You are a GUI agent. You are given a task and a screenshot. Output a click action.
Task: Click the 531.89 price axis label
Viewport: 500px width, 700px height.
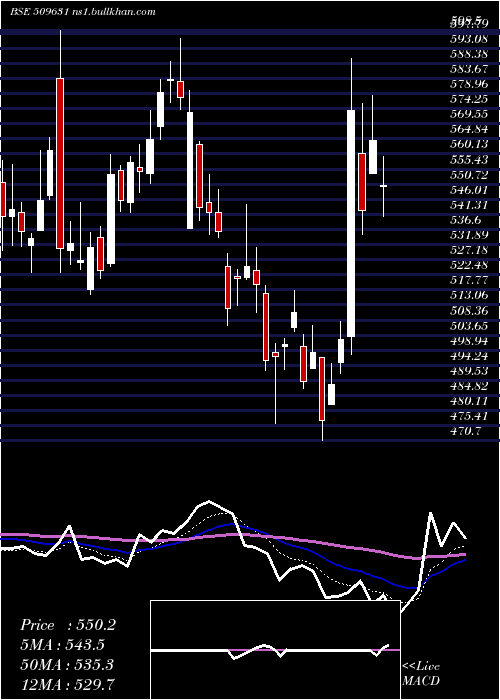point(469,235)
